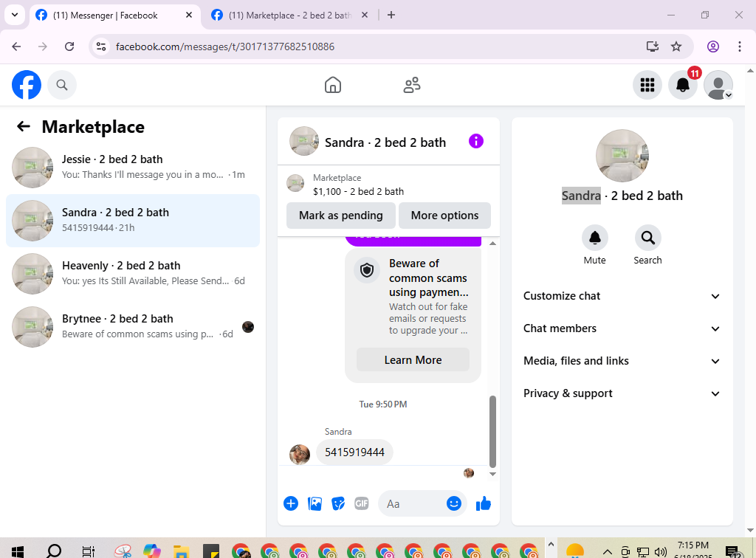Open the account profile avatar menu
Viewport: 756px width, 558px height.
(718, 85)
